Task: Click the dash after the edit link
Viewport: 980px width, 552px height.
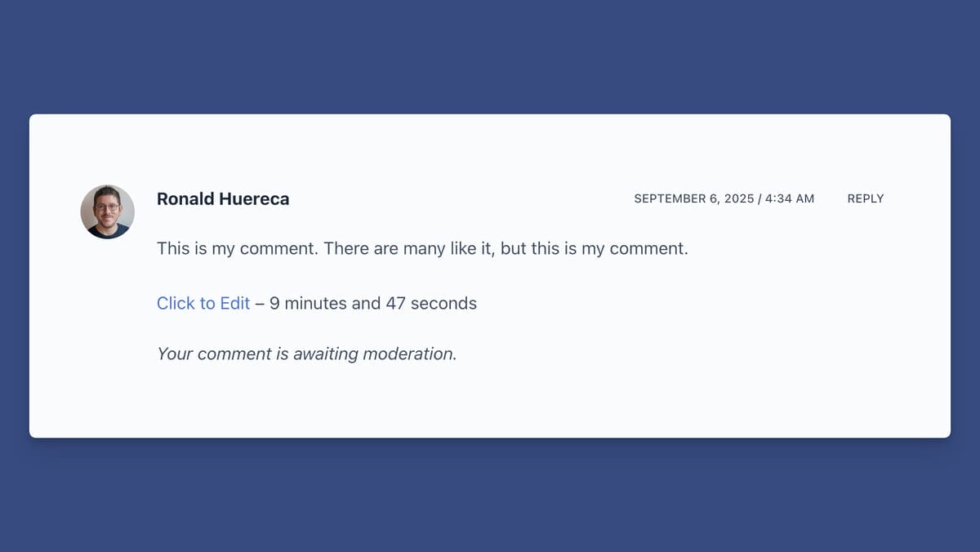Action: 260,304
